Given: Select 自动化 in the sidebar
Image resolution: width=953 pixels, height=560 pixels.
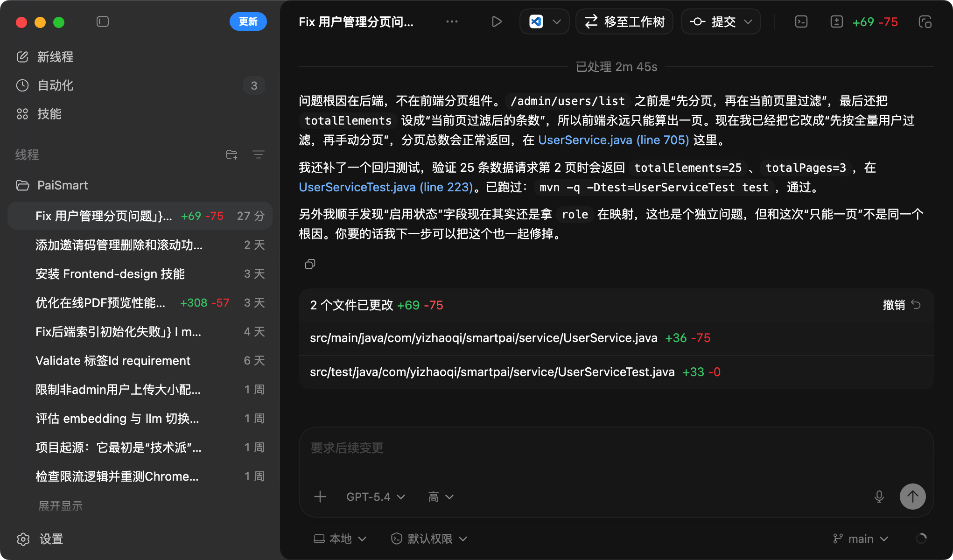Looking at the screenshot, I should (x=55, y=85).
